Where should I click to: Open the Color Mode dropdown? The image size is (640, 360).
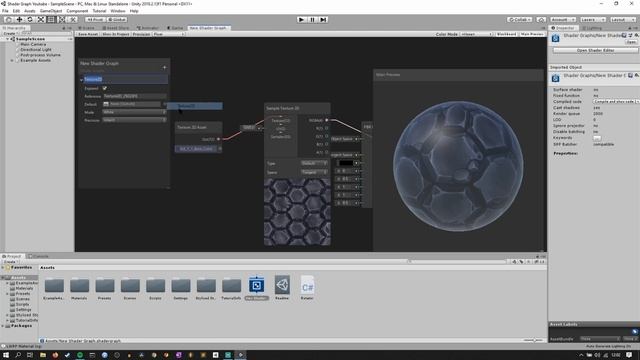pyautogui.click(x=476, y=34)
